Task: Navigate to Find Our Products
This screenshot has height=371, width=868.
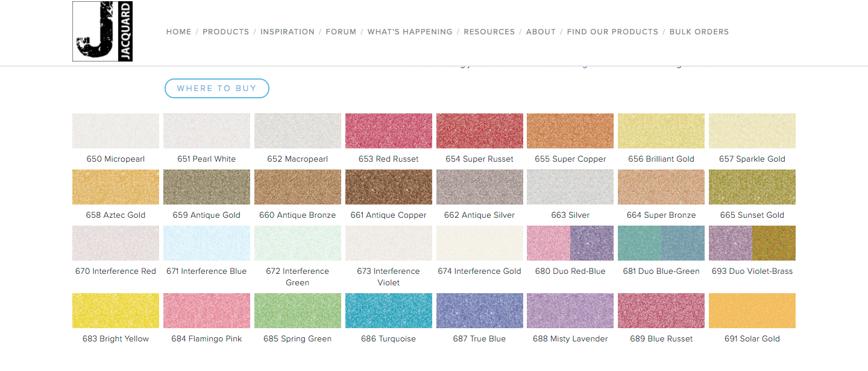Action: point(612,32)
